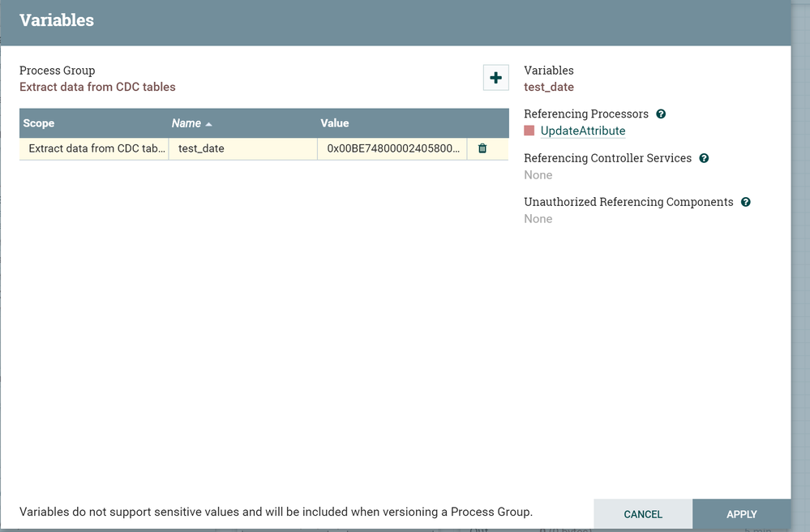The height and width of the screenshot is (532, 810).
Task: Click red stopped-state square beside UpdateAttribute
Action: [529, 131]
